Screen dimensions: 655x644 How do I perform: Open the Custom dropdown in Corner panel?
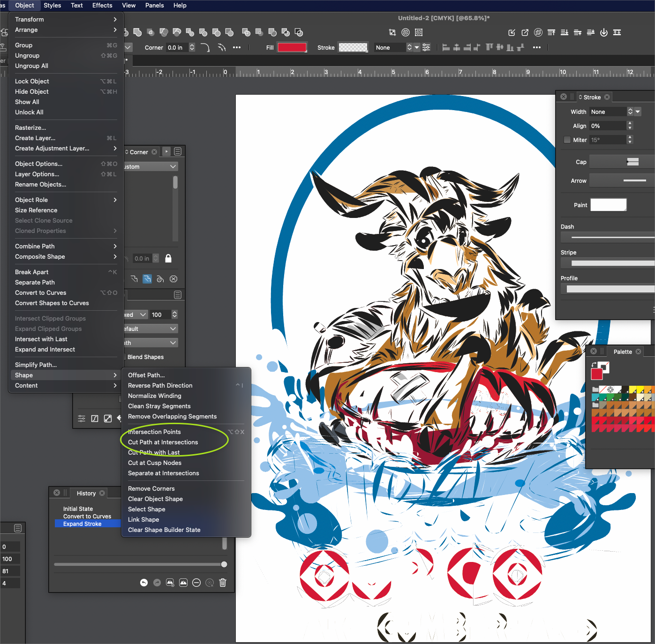coord(151,166)
